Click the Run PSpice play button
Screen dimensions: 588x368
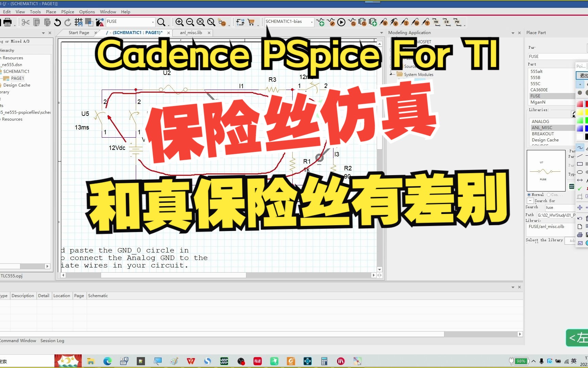click(x=341, y=22)
